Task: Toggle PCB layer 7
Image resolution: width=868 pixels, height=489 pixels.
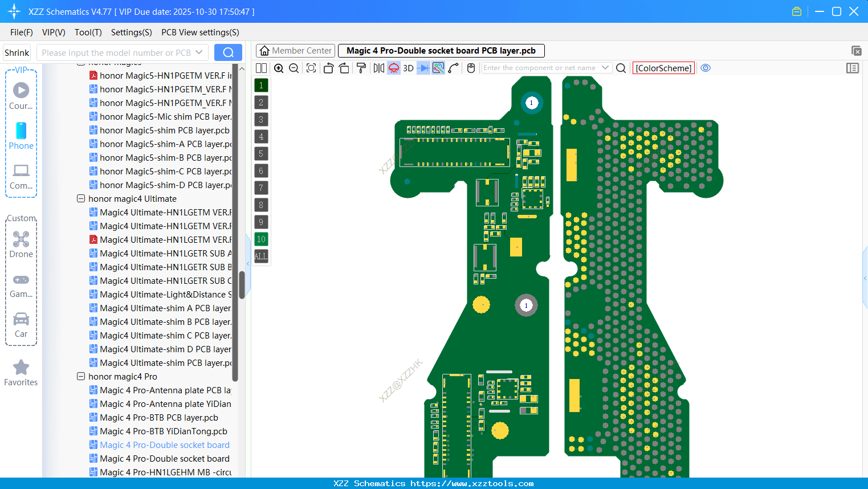Action: tap(261, 188)
